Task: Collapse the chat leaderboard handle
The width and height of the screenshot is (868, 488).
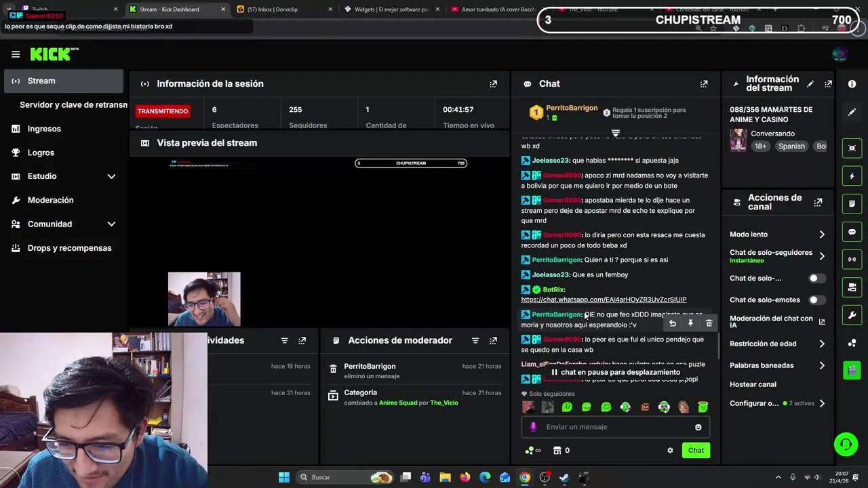Action: (x=616, y=133)
